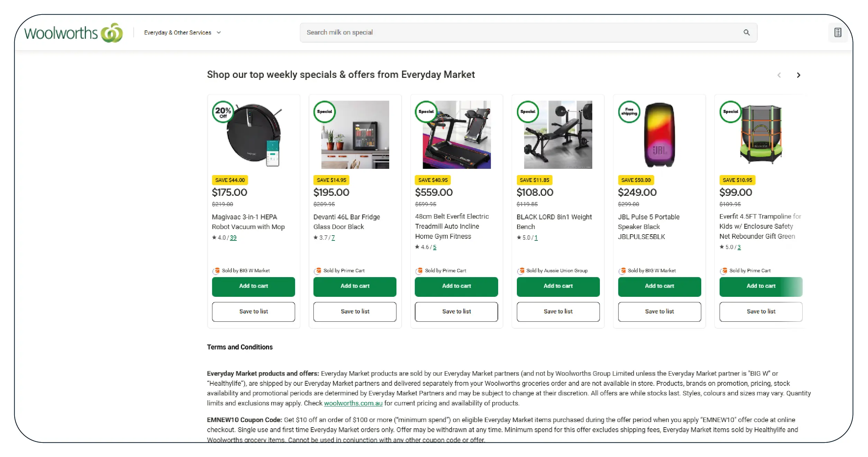Open the woolworths.com.au link
Screen dimensions: 868x457
[x=353, y=403]
